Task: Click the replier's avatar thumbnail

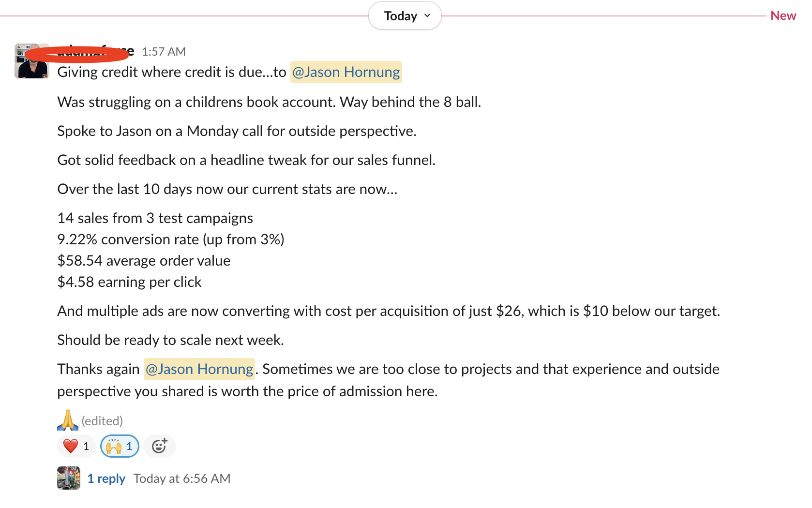Action: (69, 478)
